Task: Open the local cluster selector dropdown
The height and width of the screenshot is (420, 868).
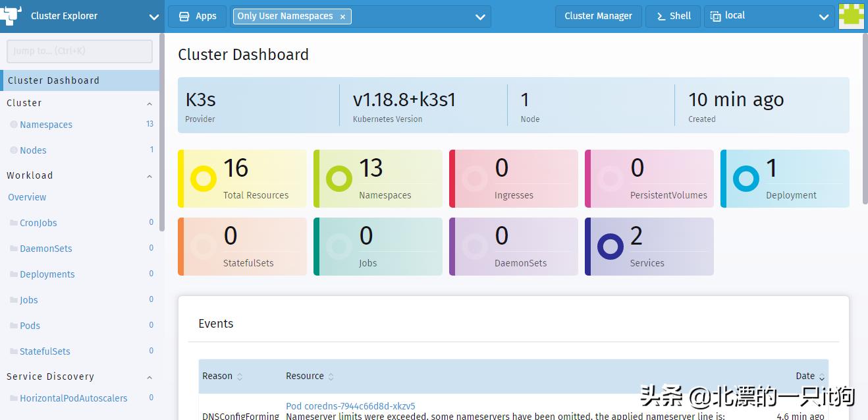Action: pos(823,17)
